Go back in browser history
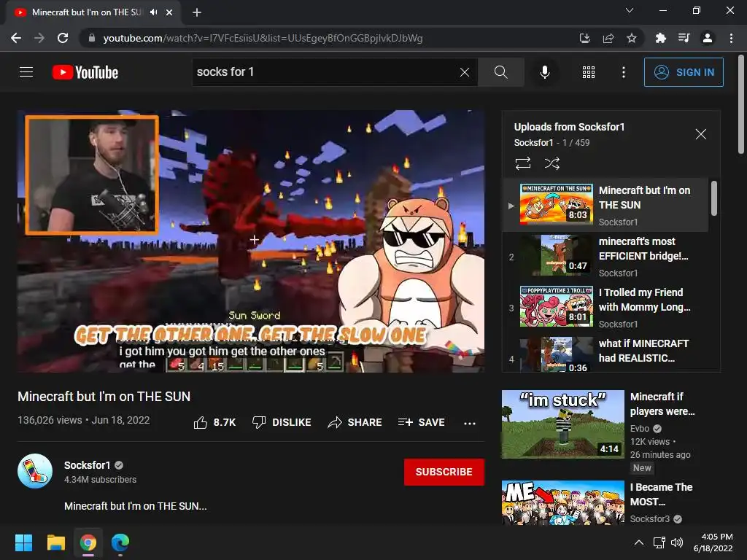 tap(16, 38)
